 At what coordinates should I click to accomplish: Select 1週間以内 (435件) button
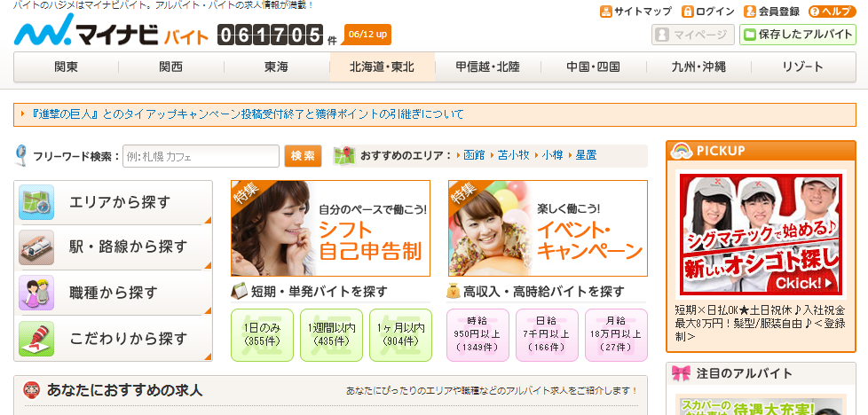tap(332, 335)
